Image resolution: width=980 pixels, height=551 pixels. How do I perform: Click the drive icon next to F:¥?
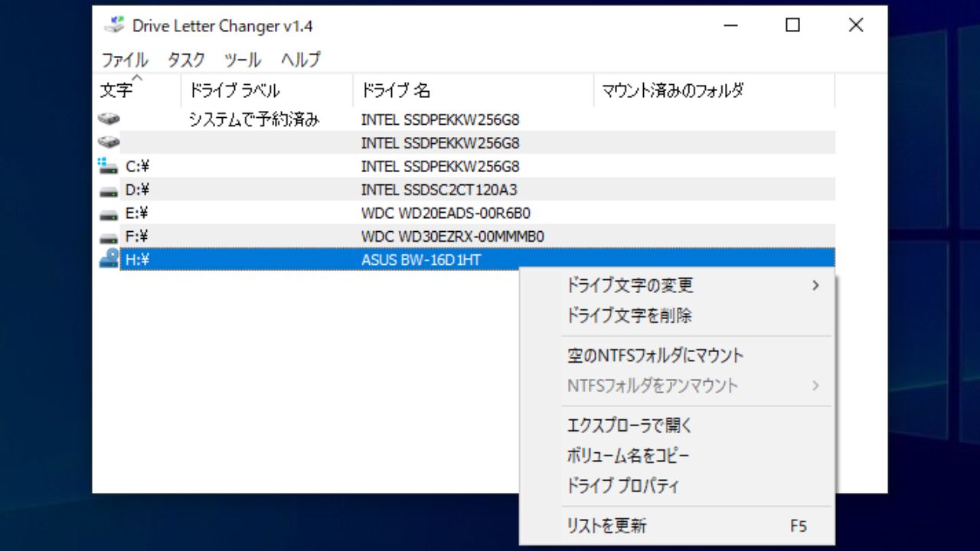click(x=109, y=237)
